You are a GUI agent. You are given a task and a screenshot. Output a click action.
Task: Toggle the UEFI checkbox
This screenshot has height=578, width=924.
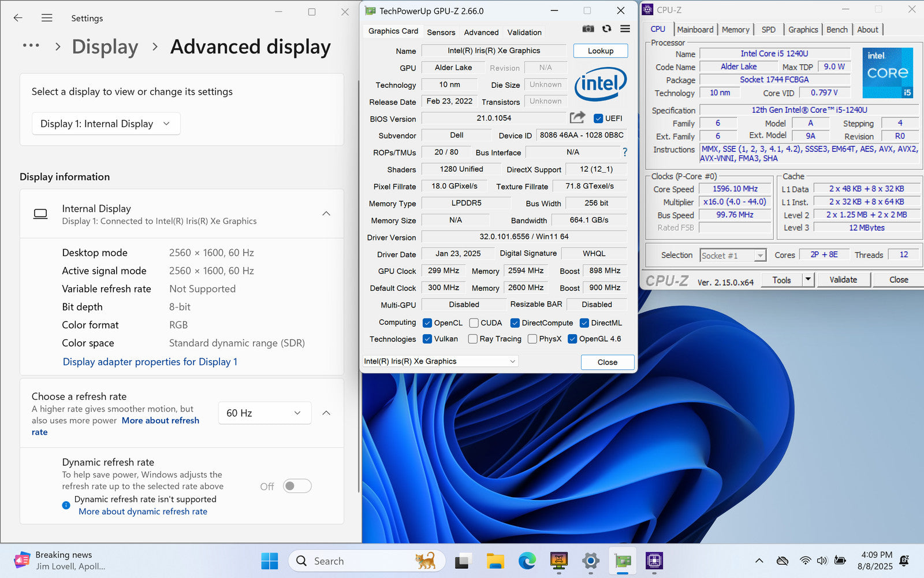pyautogui.click(x=598, y=118)
